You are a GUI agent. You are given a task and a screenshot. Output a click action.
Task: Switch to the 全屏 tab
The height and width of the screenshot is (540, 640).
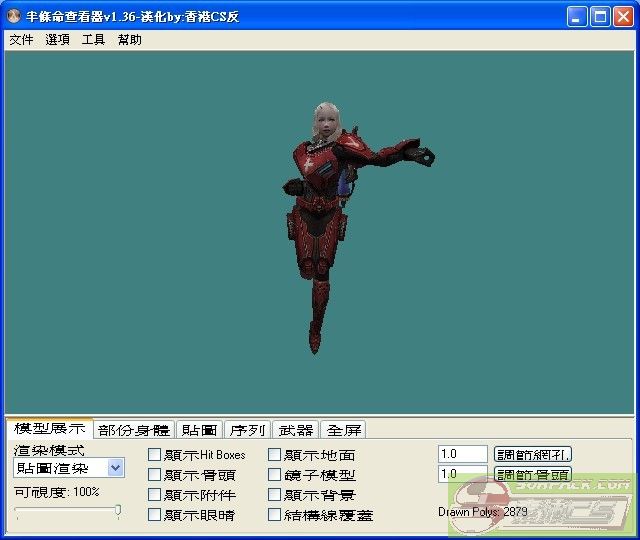pyautogui.click(x=344, y=430)
